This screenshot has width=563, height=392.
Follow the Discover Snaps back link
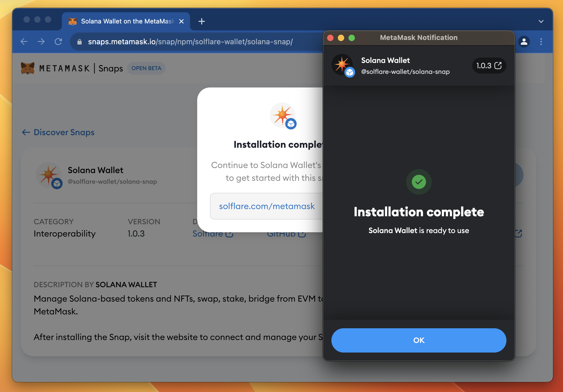(58, 132)
